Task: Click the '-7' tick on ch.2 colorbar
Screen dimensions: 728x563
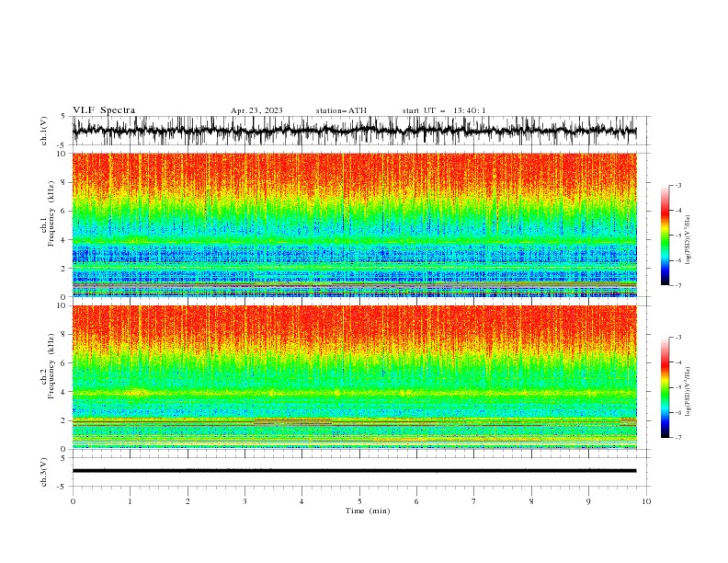Action: [678, 437]
